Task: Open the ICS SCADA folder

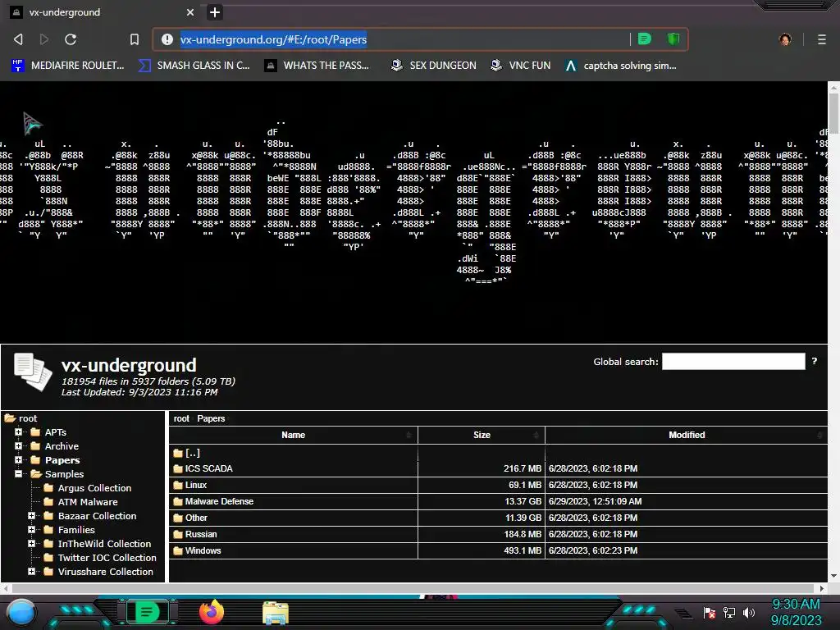Action: click(208, 468)
